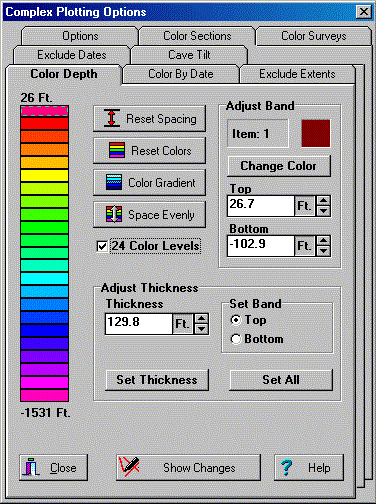Click the dark red Adjust Band color swatch
The height and width of the screenshot is (504, 376).
click(x=316, y=133)
